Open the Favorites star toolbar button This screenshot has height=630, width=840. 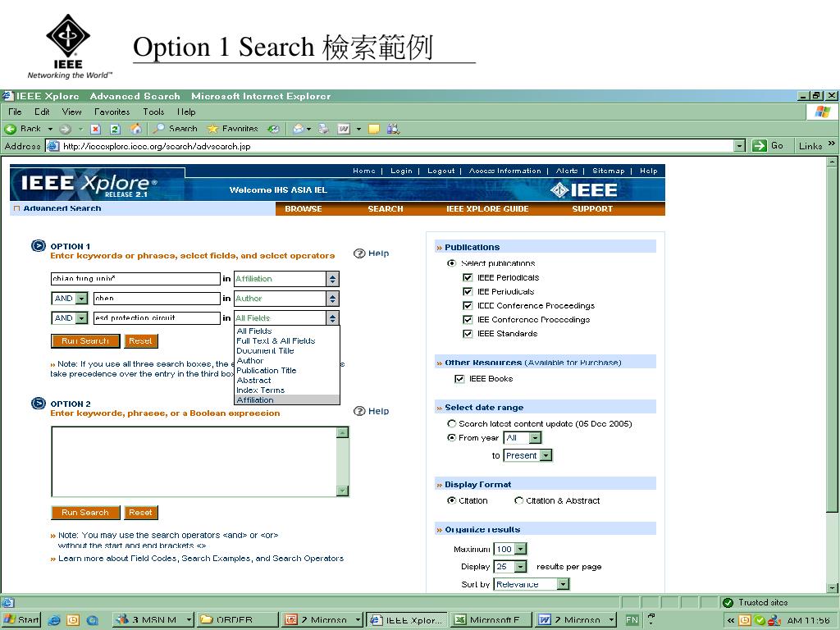[x=232, y=129]
